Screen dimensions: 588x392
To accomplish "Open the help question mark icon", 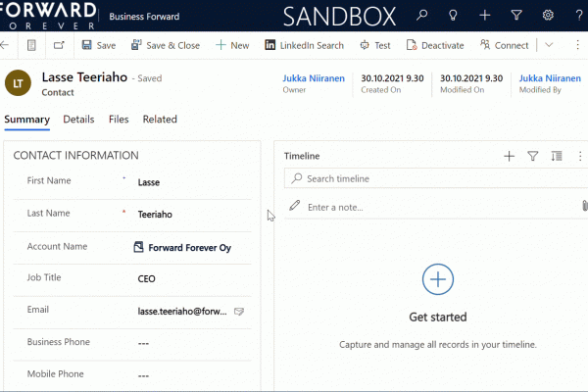I will pos(579,16).
